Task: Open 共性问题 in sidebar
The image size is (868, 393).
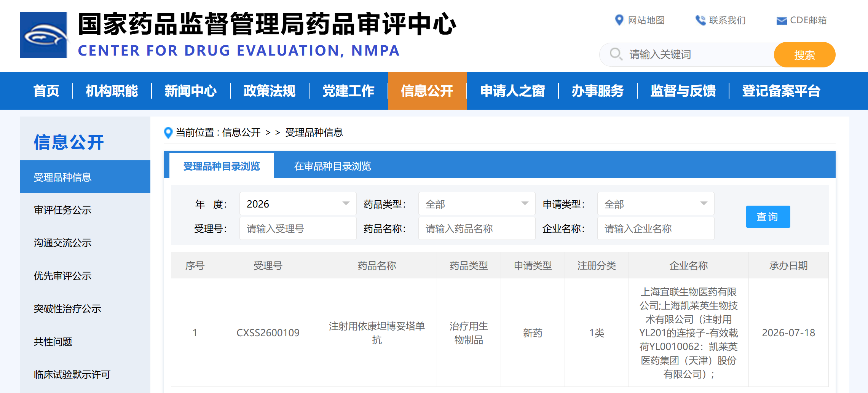Action: click(x=85, y=342)
